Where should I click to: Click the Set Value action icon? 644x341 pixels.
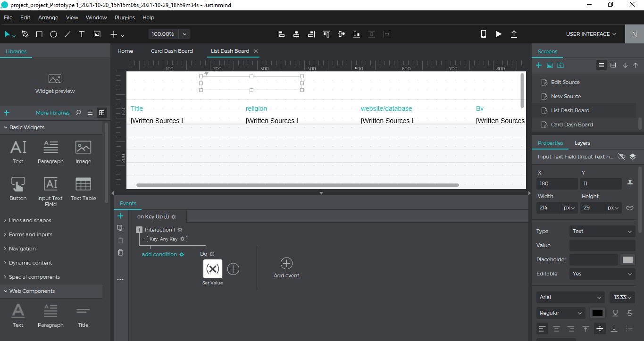(x=212, y=269)
